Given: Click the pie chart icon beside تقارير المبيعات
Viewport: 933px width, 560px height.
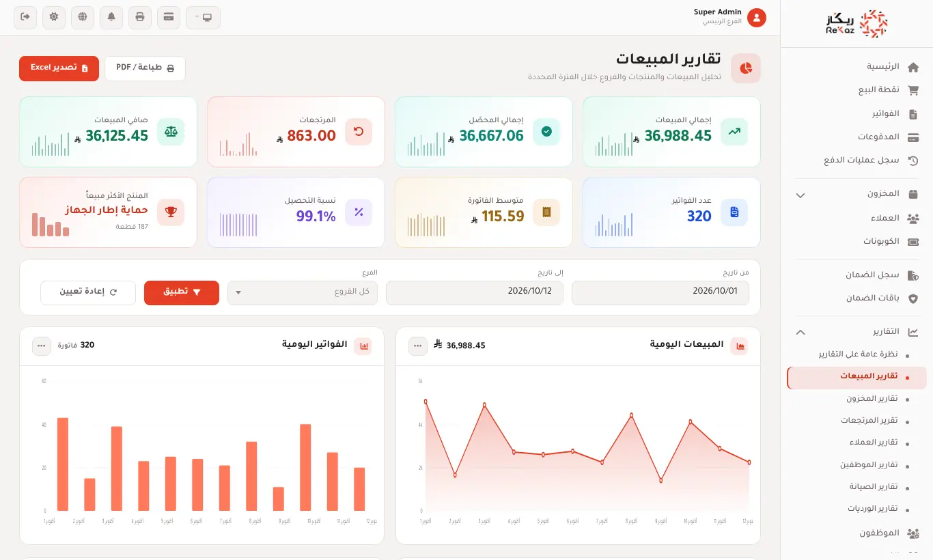Looking at the screenshot, I should pos(746,68).
